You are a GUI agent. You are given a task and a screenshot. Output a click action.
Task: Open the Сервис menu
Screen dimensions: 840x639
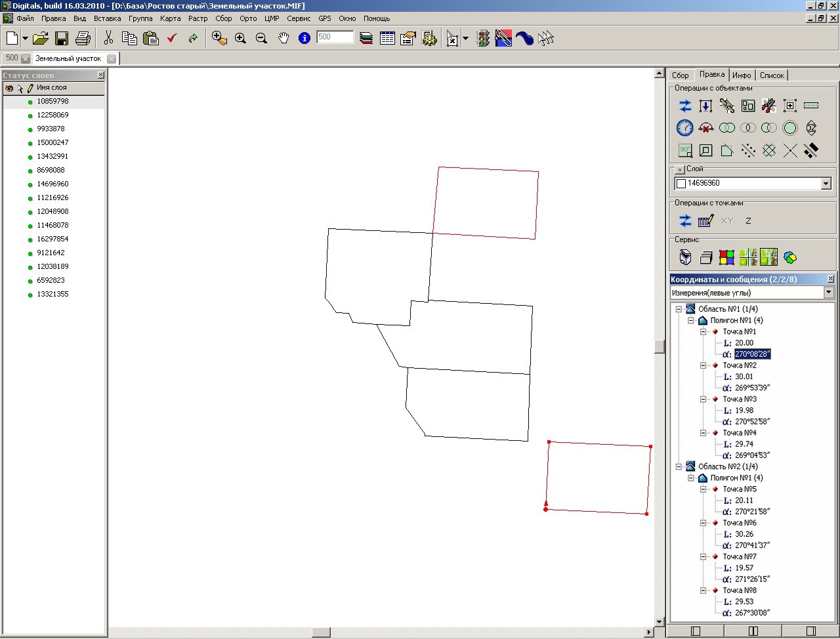point(299,18)
